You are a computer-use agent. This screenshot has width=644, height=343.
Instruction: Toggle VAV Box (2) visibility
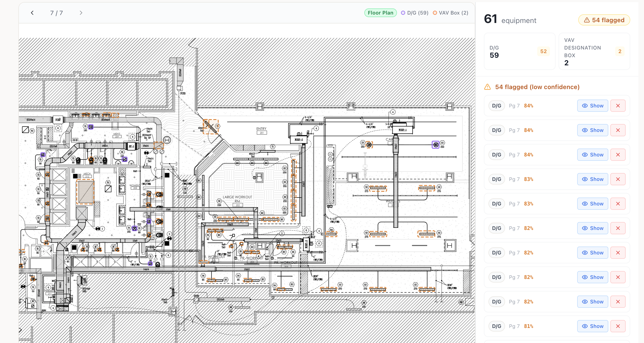point(450,13)
